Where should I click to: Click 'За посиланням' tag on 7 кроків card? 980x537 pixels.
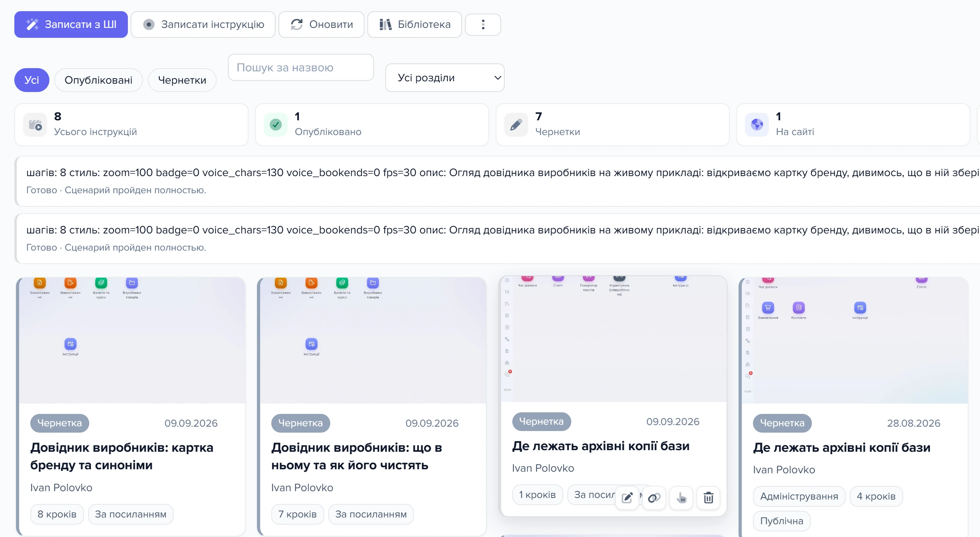coord(371,514)
